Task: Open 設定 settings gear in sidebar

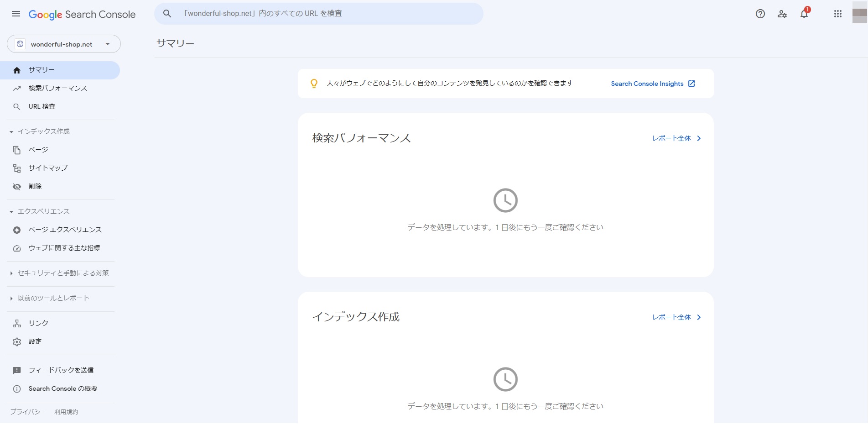Action: click(35, 341)
